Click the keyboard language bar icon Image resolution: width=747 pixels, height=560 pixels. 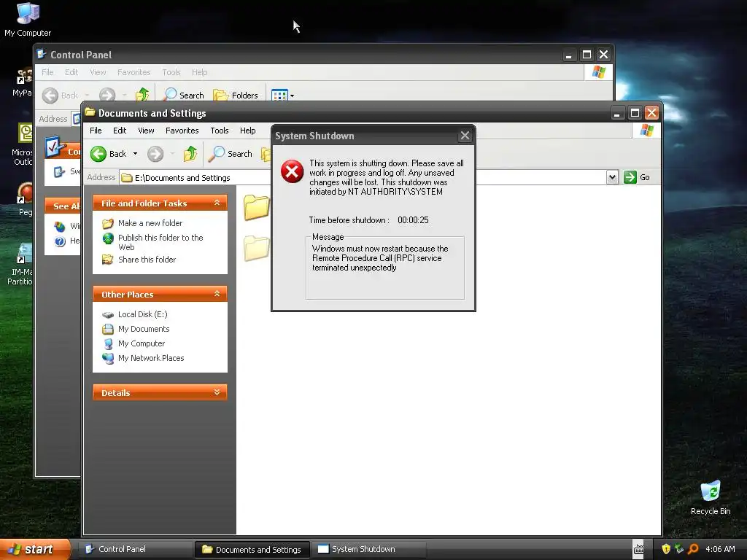[638, 549]
